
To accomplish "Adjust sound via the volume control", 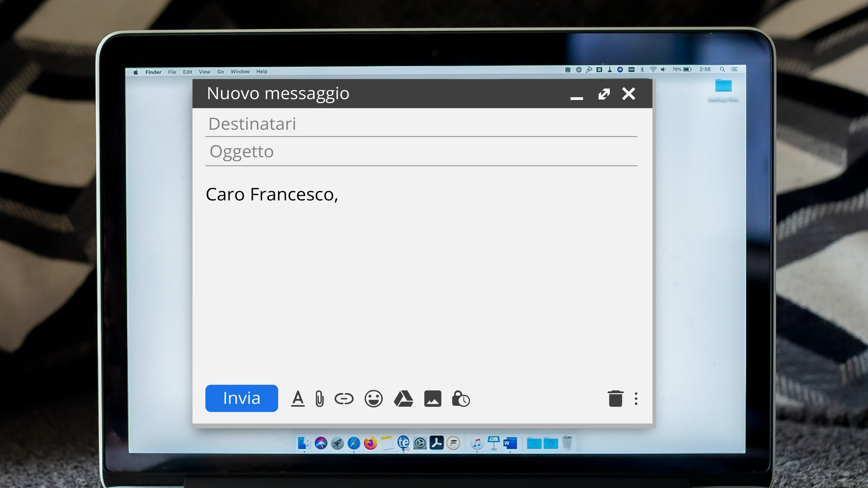I will coord(663,69).
